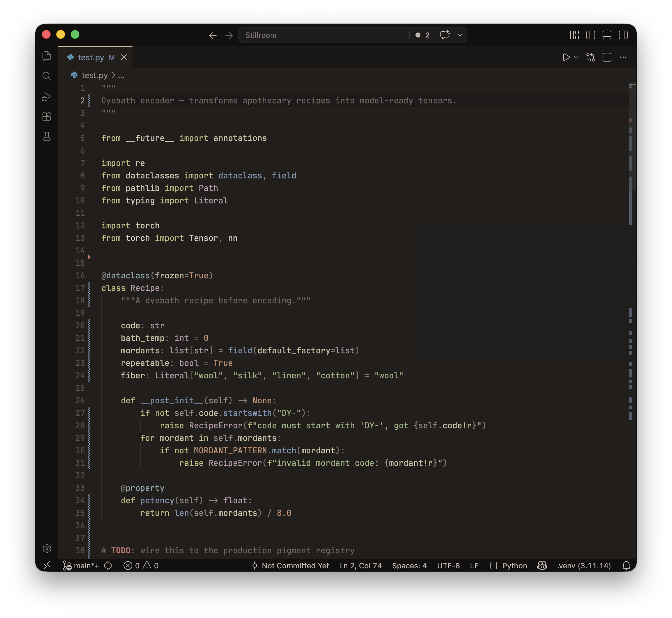This screenshot has width=672, height=618.
Task: Expand the chat dropdown chevron
Action: [x=460, y=35]
